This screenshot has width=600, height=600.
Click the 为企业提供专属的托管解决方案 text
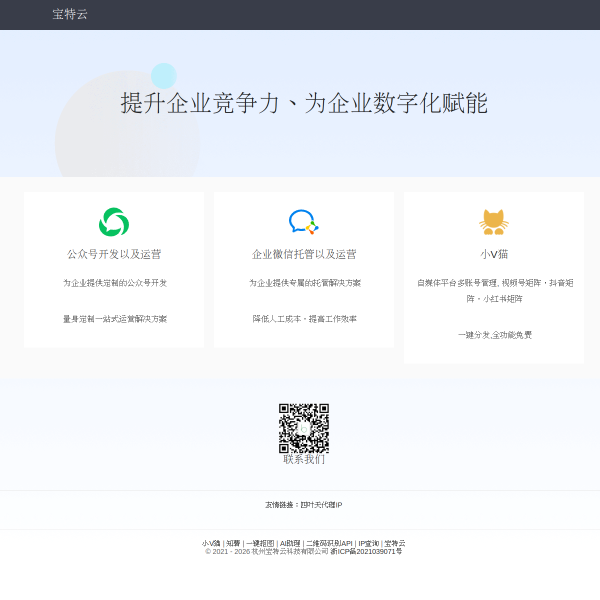pyautogui.click(x=305, y=283)
